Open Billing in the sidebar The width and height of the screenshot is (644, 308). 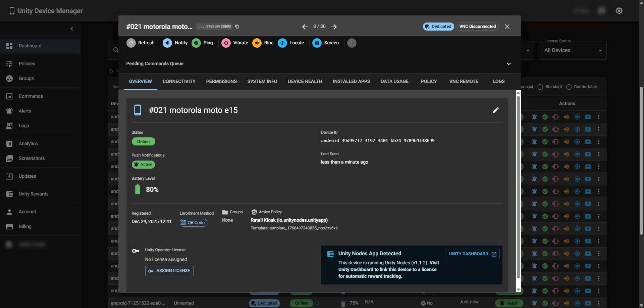click(x=40, y=226)
